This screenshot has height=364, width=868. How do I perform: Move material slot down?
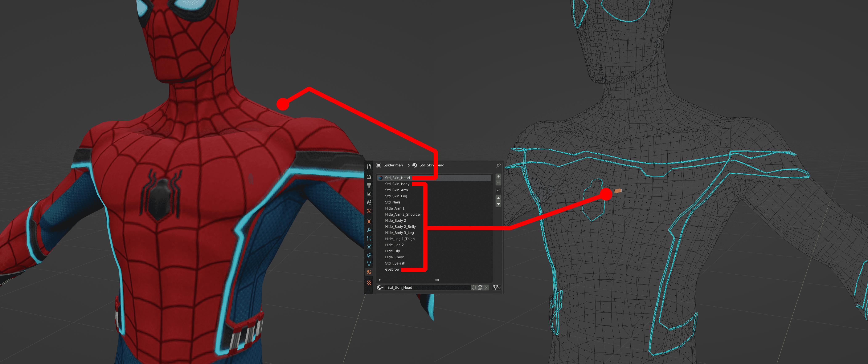(x=498, y=204)
